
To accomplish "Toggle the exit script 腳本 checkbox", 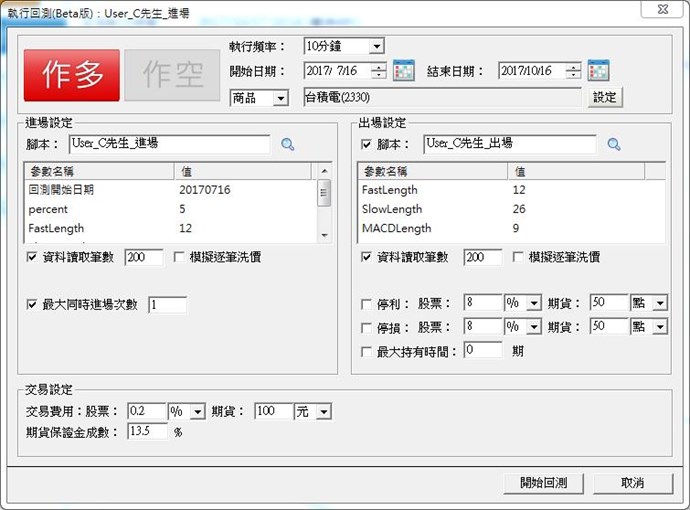I will click(x=366, y=144).
